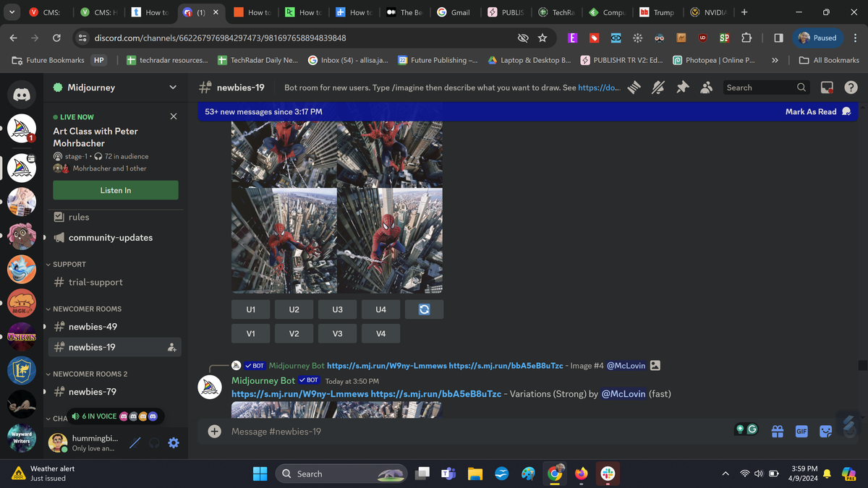
Task: Open the Discord inbox
Action: (826, 87)
